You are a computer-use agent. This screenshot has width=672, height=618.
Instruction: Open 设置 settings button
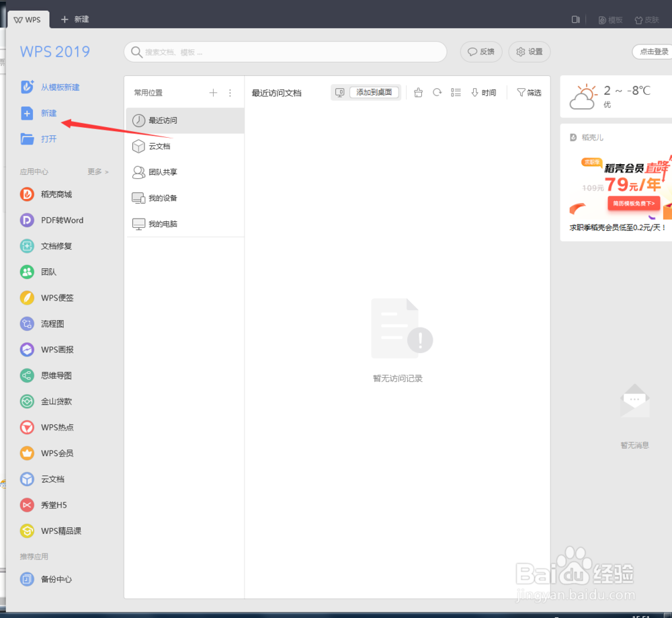(530, 52)
